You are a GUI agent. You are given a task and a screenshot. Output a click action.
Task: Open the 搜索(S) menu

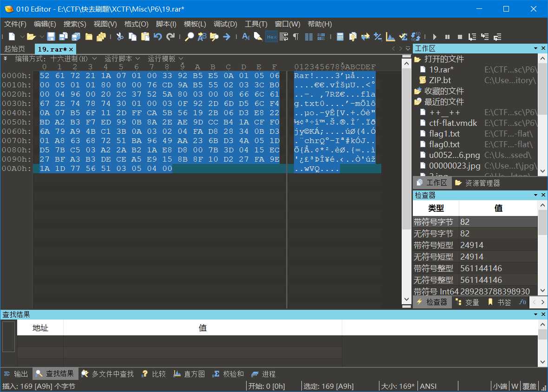point(75,24)
